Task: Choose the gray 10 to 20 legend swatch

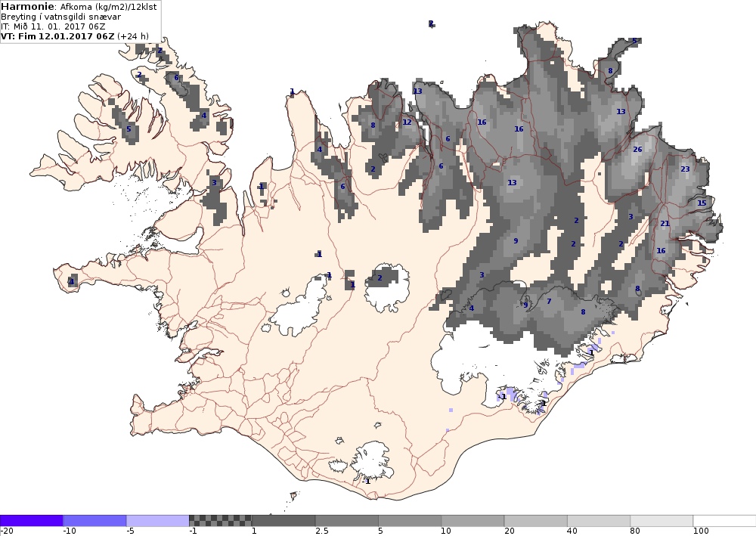Action: click(472, 521)
